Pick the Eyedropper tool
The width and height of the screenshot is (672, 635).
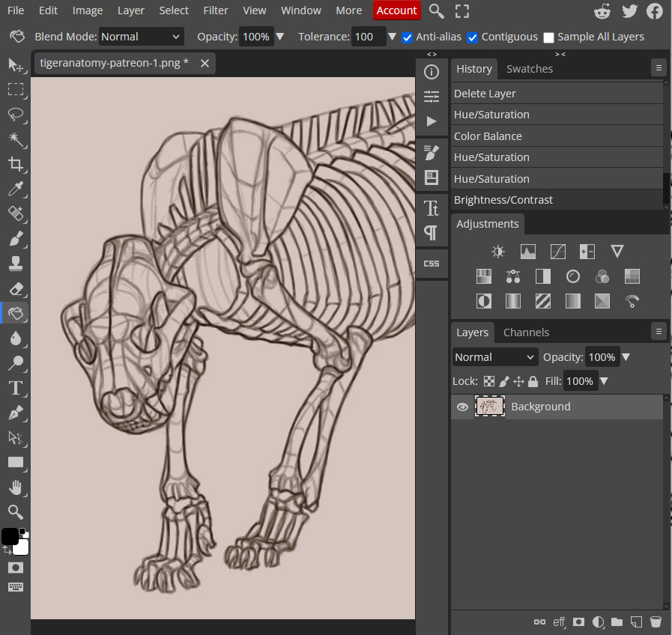click(15, 189)
